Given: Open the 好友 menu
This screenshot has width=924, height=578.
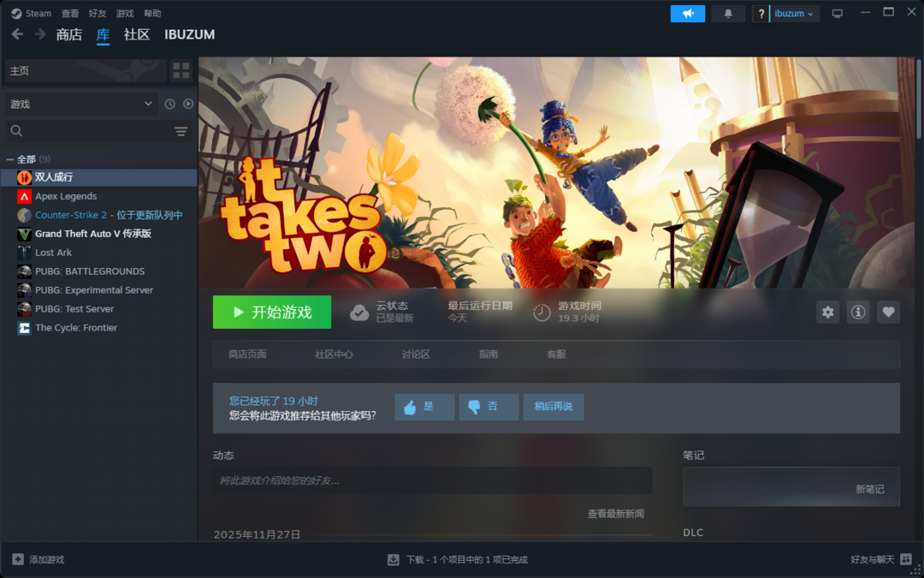Looking at the screenshot, I should (98, 14).
